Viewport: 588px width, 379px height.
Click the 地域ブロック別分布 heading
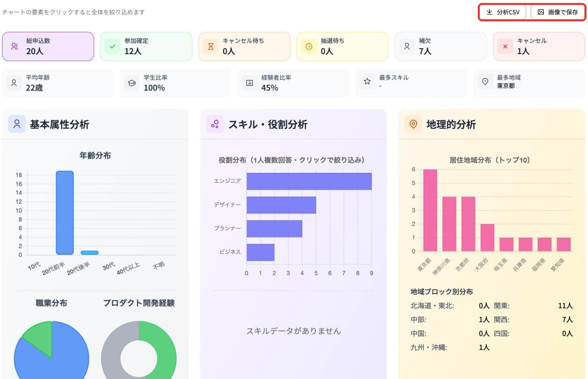coord(441,292)
